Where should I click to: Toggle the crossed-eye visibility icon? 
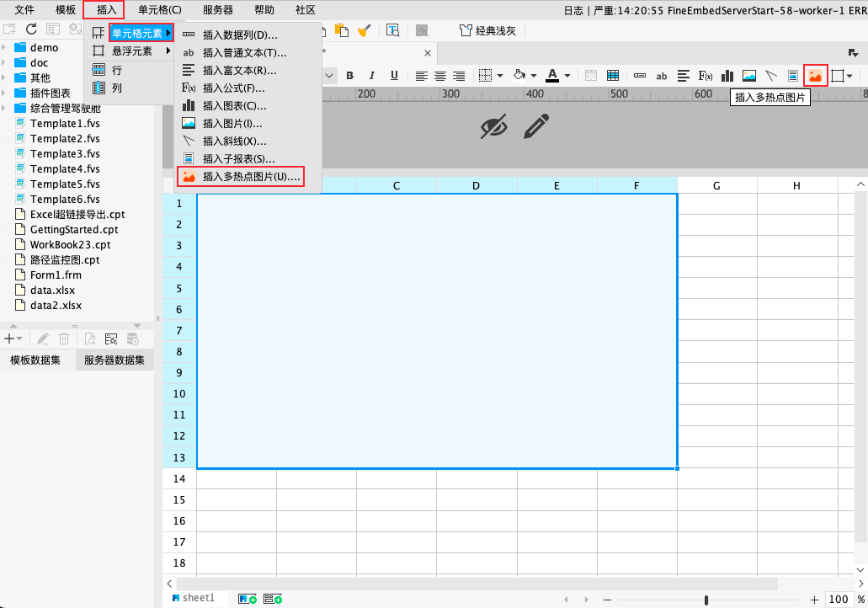point(494,126)
